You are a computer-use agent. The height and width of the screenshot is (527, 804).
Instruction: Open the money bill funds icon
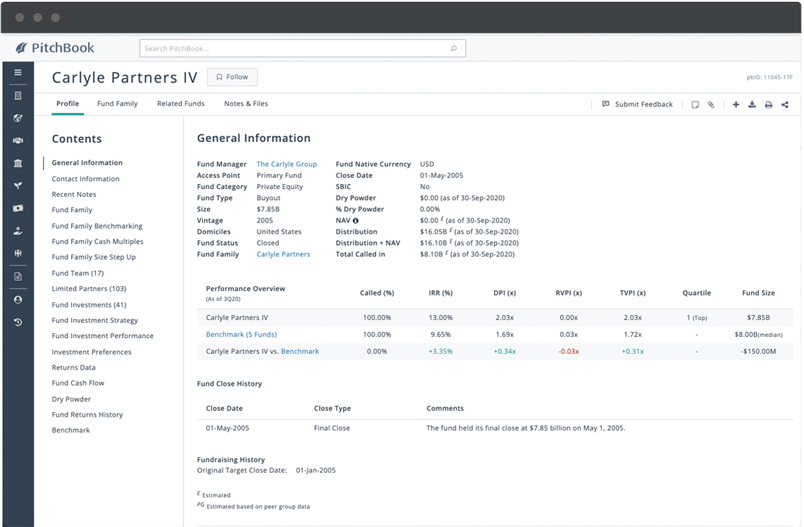click(x=18, y=208)
